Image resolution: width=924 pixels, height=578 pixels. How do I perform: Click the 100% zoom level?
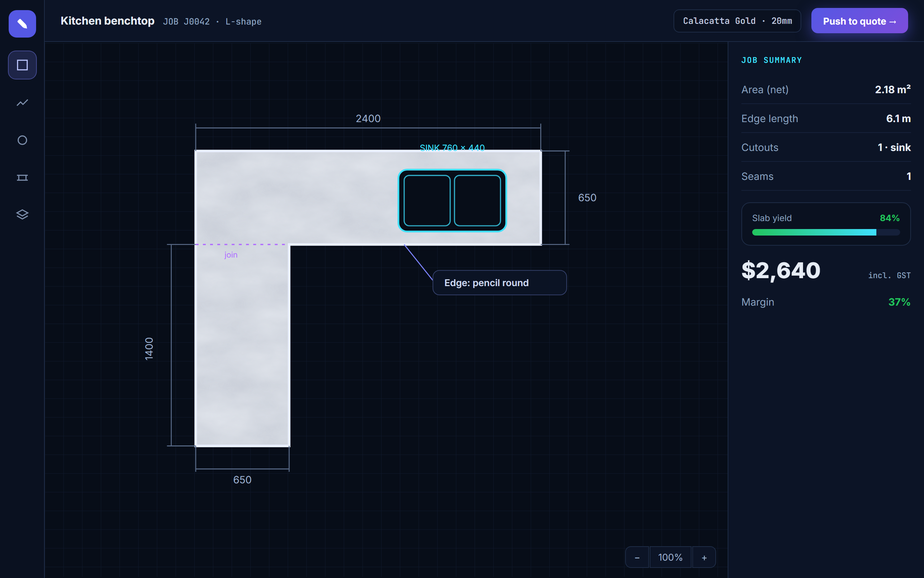pyautogui.click(x=671, y=557)
